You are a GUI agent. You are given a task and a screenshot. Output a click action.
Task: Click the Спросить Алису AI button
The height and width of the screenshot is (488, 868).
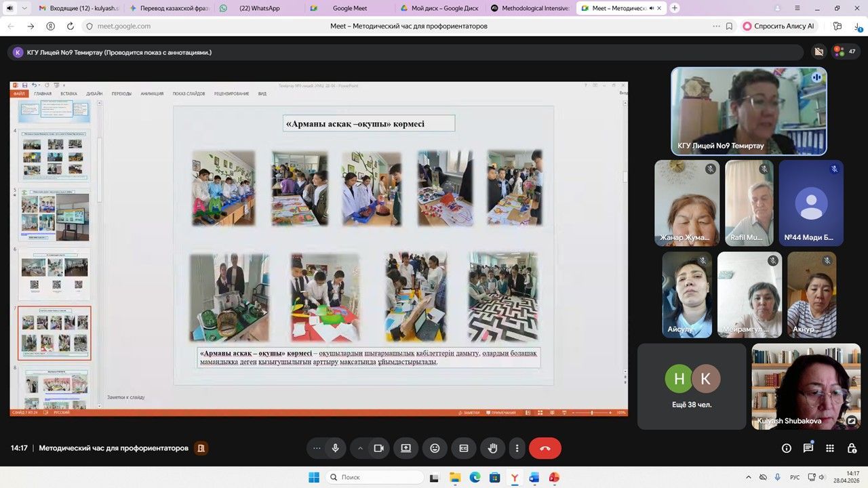(x=778, y=26)
